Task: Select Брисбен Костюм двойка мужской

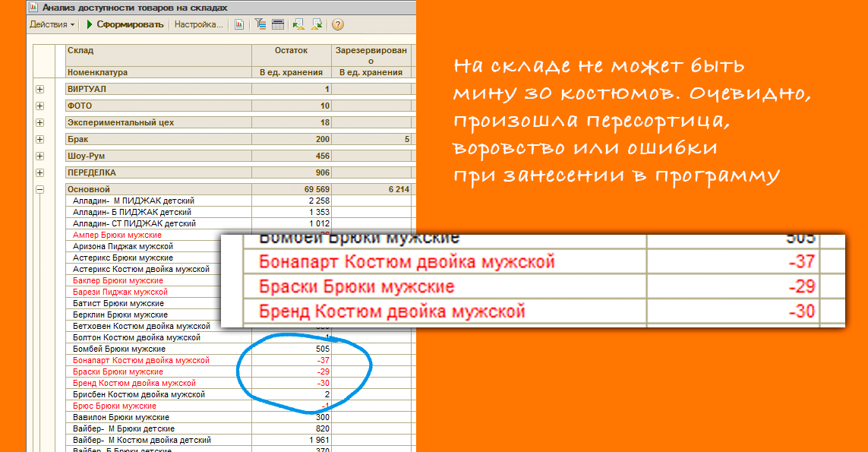Action: point(139,394)
